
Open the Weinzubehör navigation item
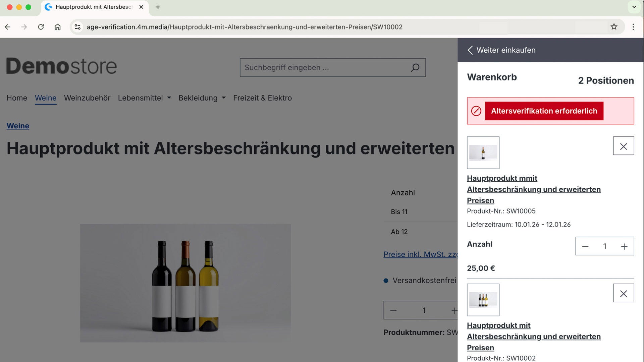[x=87, y=98]
